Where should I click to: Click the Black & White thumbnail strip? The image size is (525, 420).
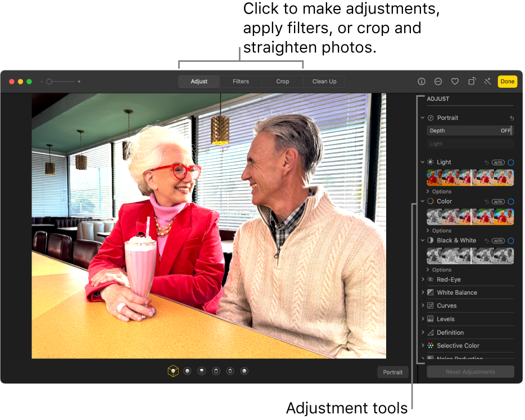[470, 256]
